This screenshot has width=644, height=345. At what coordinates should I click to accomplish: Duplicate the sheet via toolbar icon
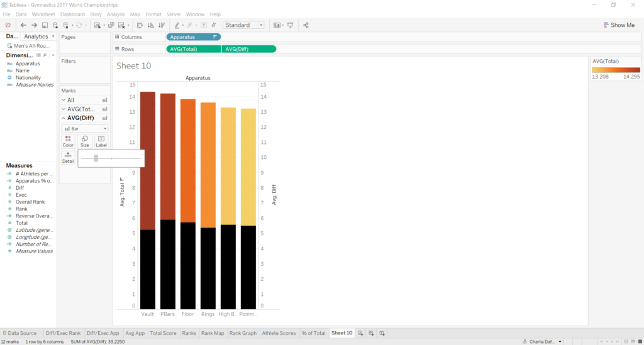(x=111, y=25)
